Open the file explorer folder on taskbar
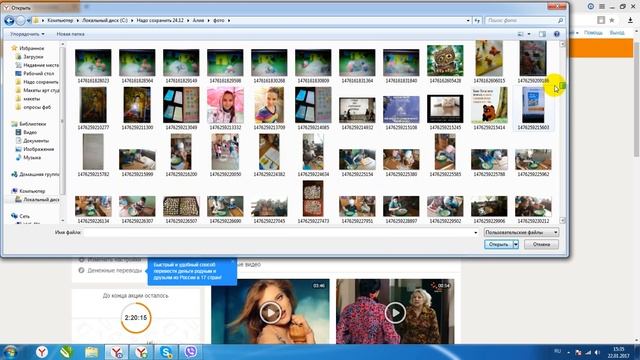 coord(91,352)
